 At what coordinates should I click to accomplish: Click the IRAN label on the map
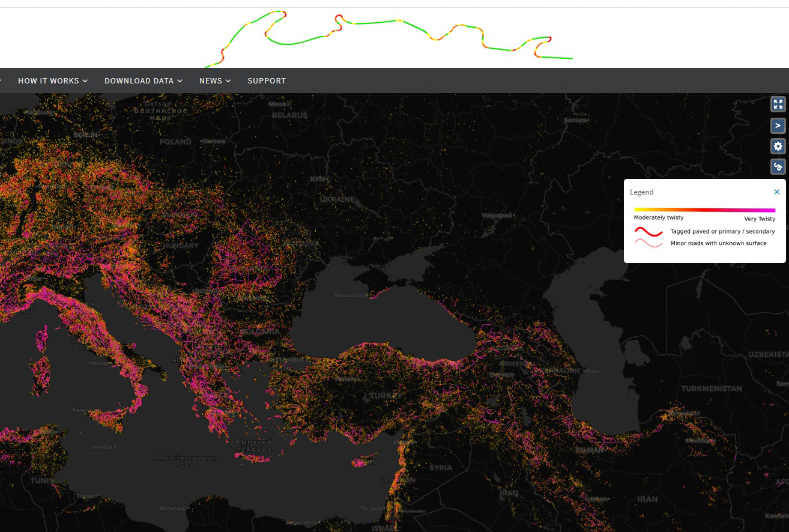pos(647,499)
